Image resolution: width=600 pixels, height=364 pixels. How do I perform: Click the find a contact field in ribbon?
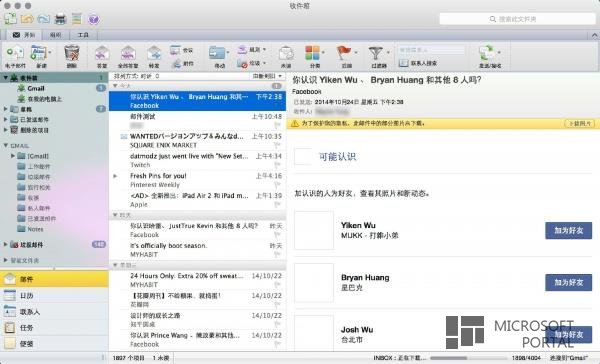click(x=431, y=50)
